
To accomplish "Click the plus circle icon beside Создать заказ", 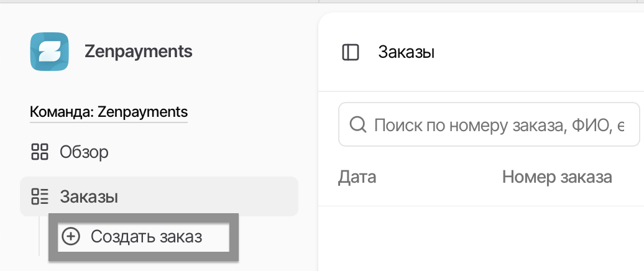I will pos(73,237).
